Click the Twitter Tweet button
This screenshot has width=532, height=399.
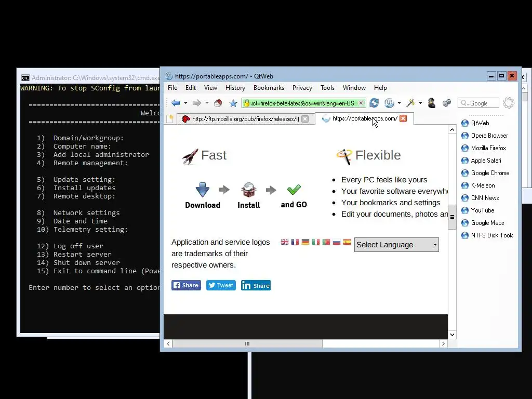click(221, 285)
